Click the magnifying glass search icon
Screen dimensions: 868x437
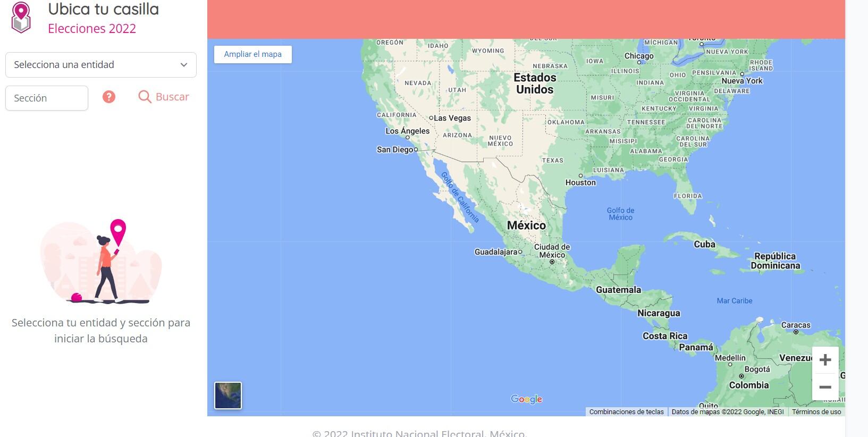tap(145, 97)
